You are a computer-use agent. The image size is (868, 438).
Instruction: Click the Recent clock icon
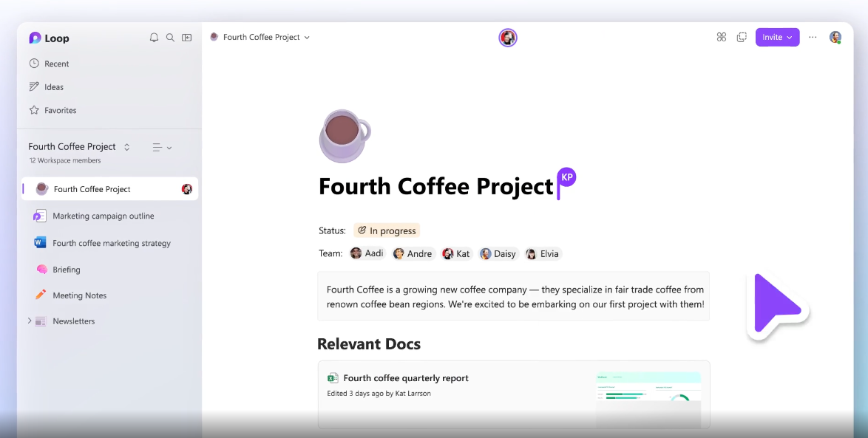(34, 63)
